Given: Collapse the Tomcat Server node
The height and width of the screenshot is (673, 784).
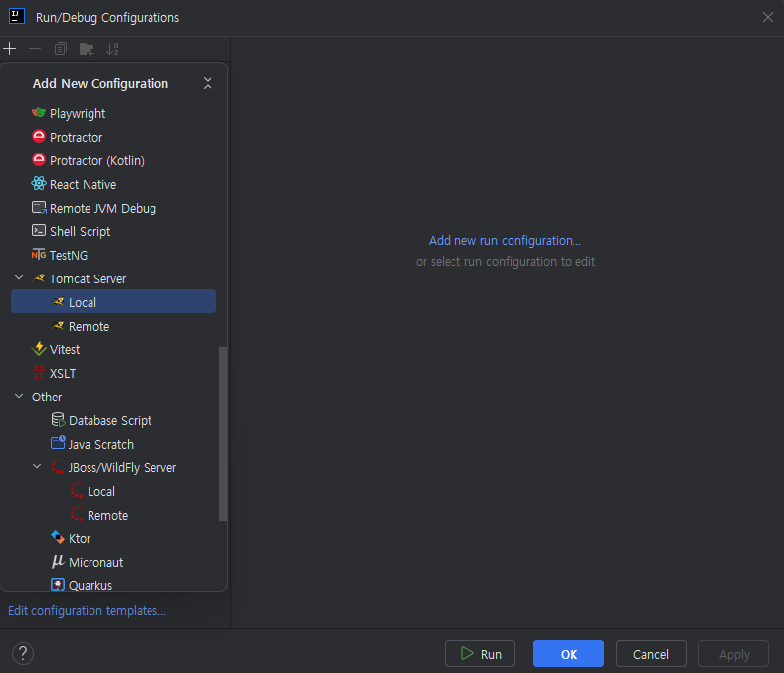Looking at the screenshot, I should (19, 277).
